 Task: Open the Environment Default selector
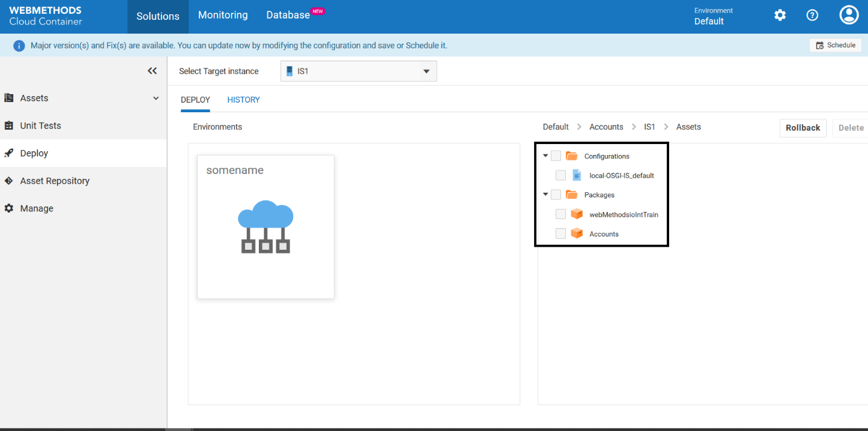click(x=714, y=16)
